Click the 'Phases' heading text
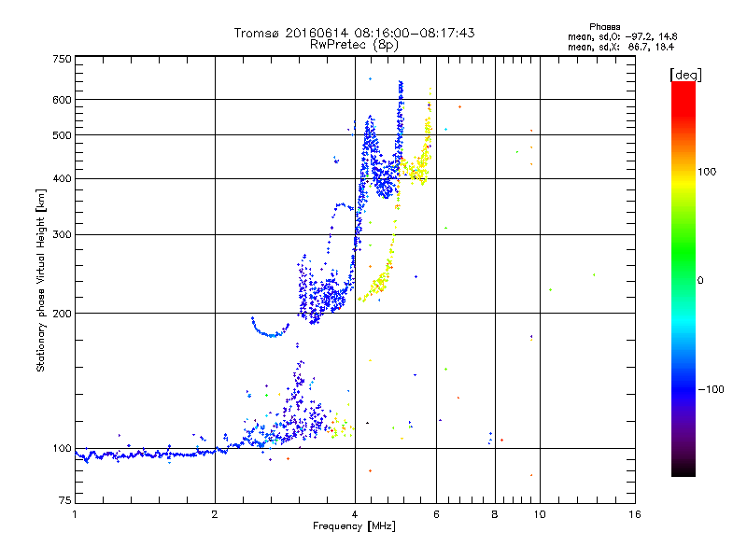The width and height of the screenshot is (747, 560). (x=604, y=27)
